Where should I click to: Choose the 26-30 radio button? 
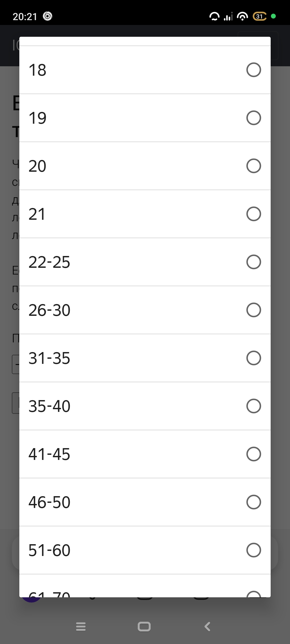point(253,310)
